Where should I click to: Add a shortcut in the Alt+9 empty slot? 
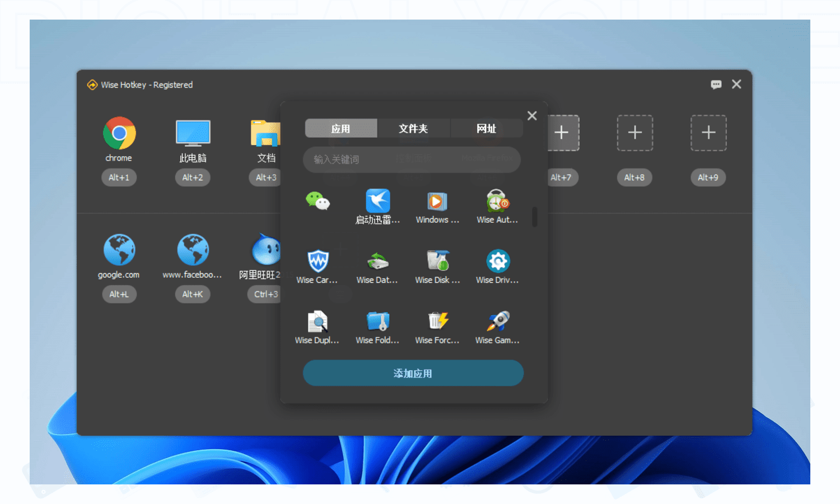(x=708, y=133)
